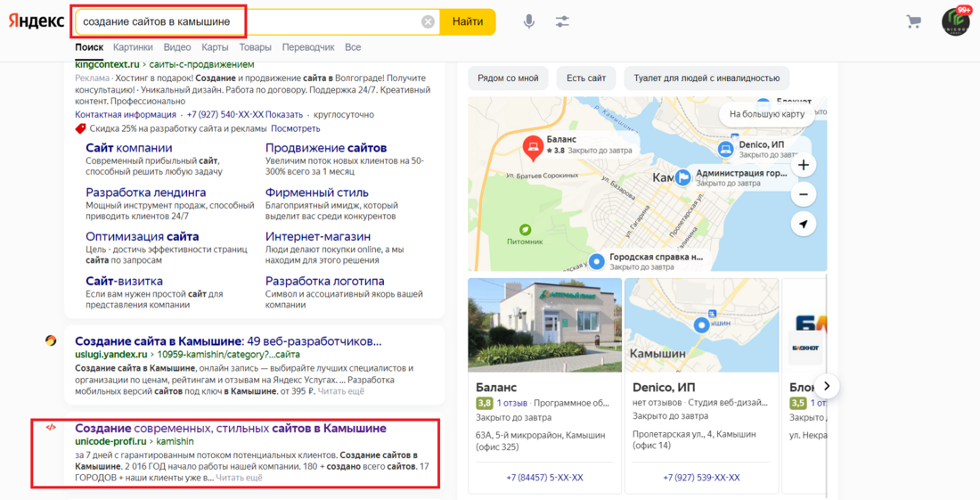Switch to the Картинки tab
The height and width of the screenshot is (500, 980).
133,47
